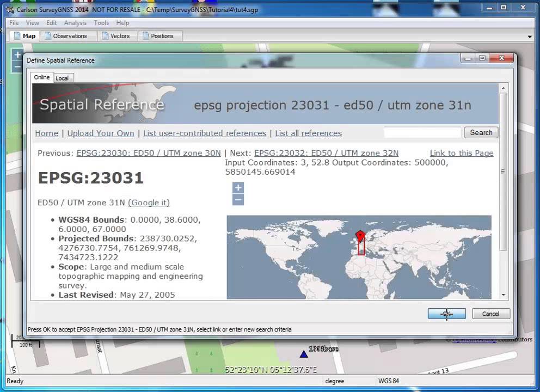Click the Positions tab document icon

tap(146, 36)
